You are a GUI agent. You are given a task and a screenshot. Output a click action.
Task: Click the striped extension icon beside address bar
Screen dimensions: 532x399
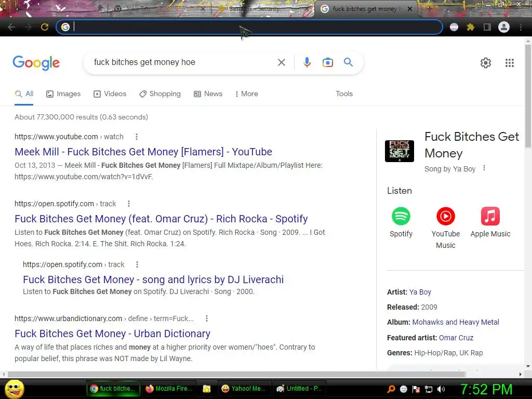(x=454, y=27)
